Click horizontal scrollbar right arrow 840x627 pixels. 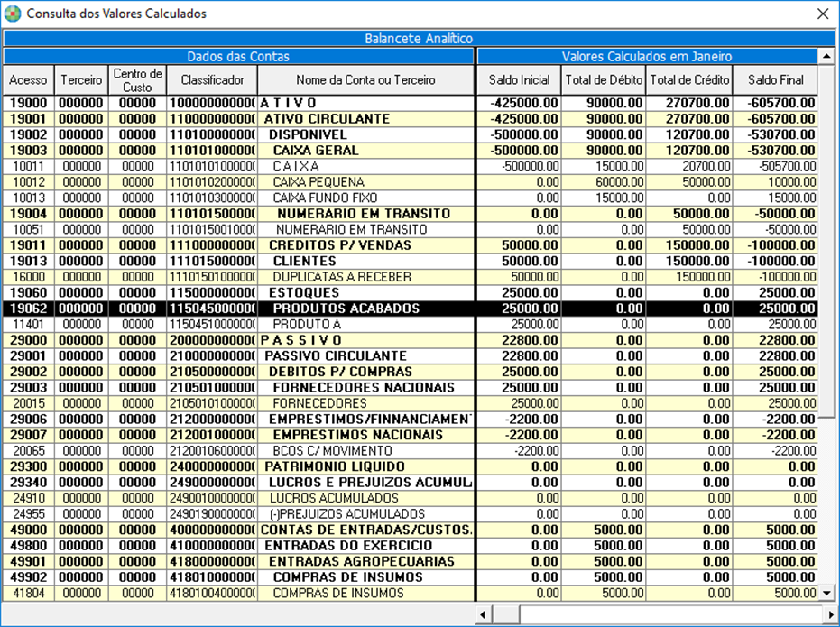click(832, 614)
